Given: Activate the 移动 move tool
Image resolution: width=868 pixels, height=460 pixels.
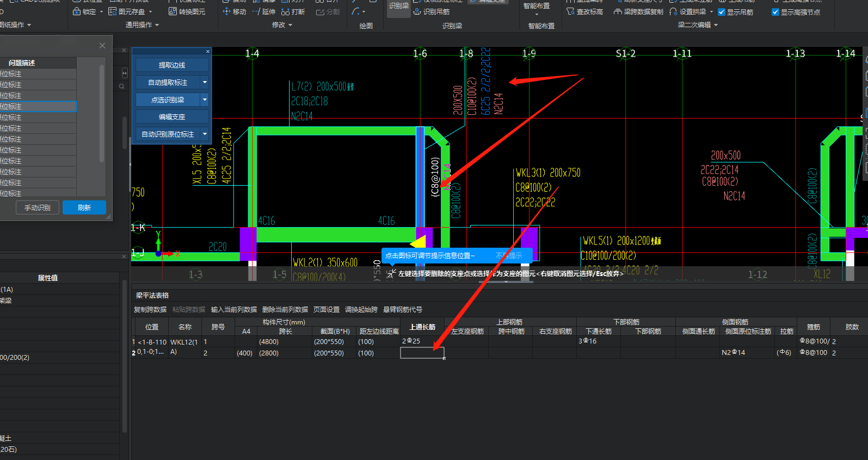Looking at the screenshot, I should (234, 11).
